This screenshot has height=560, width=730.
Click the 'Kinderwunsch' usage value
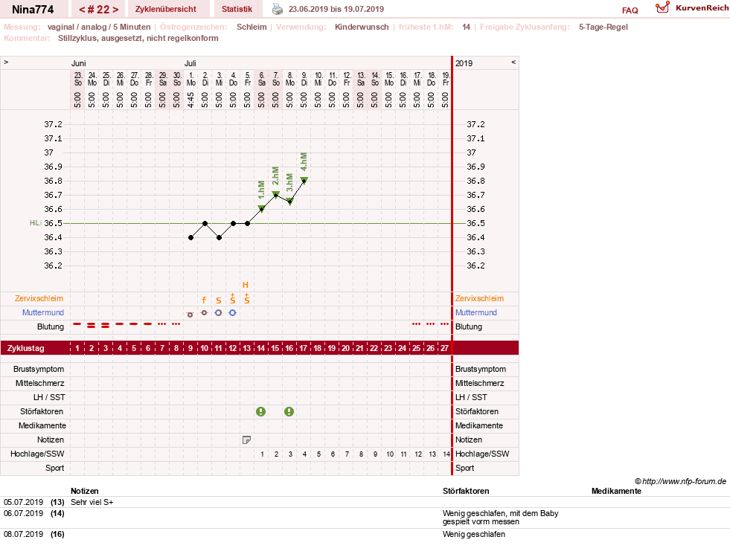click(x=362, y=27)
